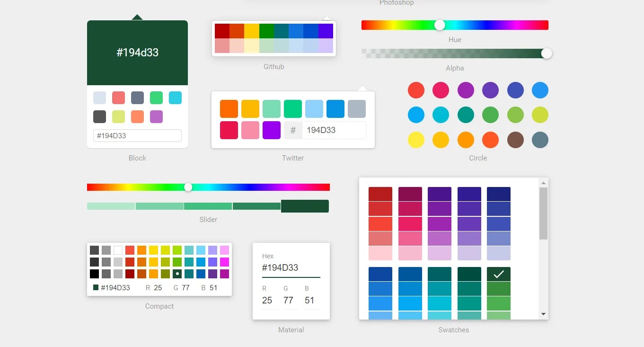
Task: Click the Alpha slider handle
Action: click(547, 53)
